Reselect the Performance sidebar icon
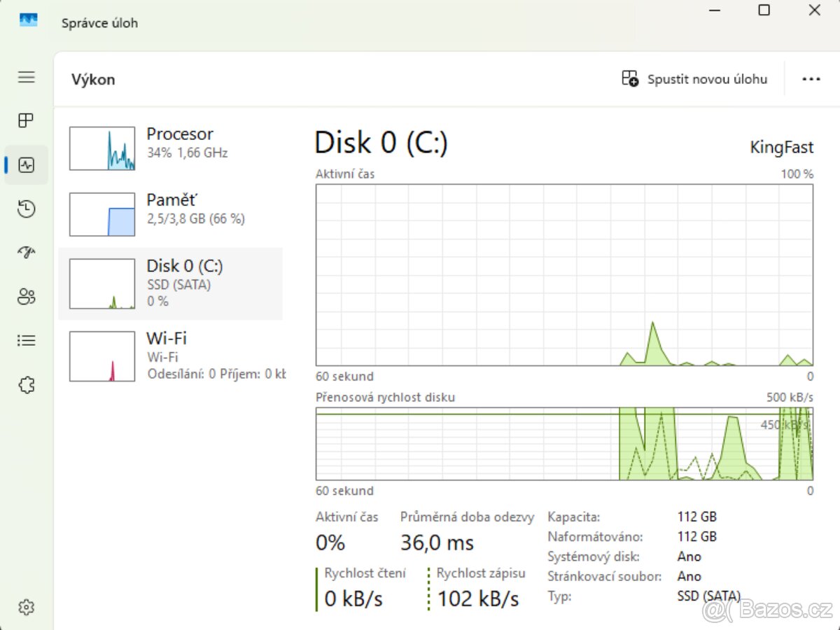The height and width of the screenshot is (630, 840). (25, 164)
